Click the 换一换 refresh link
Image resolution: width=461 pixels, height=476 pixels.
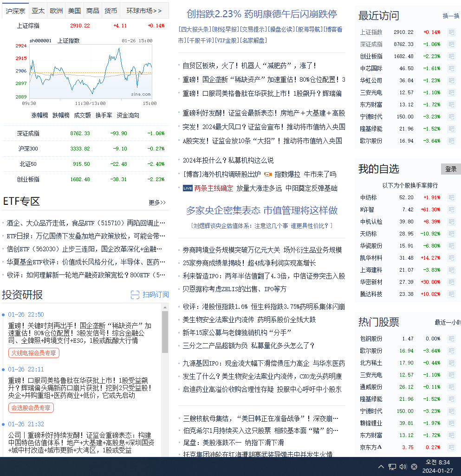(x=451, y=16)
